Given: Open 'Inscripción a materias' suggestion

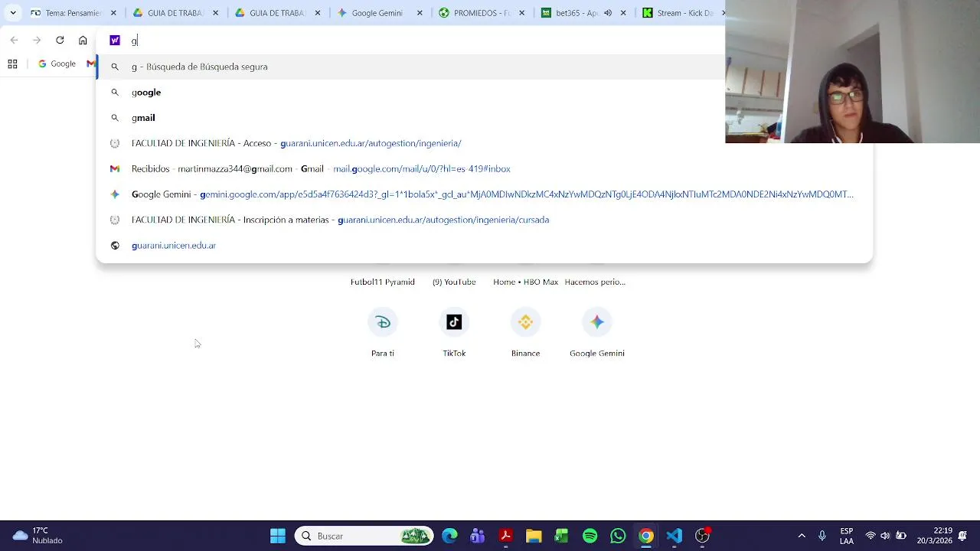Looking at the screenshot, I should 484,220.
